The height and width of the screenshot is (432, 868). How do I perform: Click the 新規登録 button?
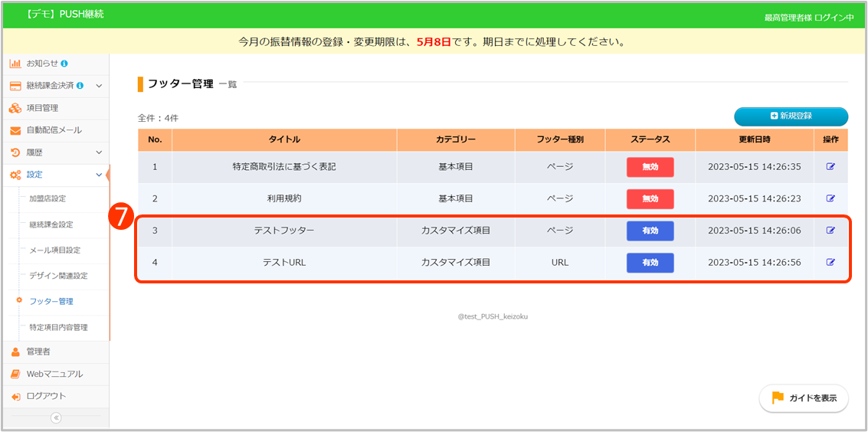coord(791,116)
